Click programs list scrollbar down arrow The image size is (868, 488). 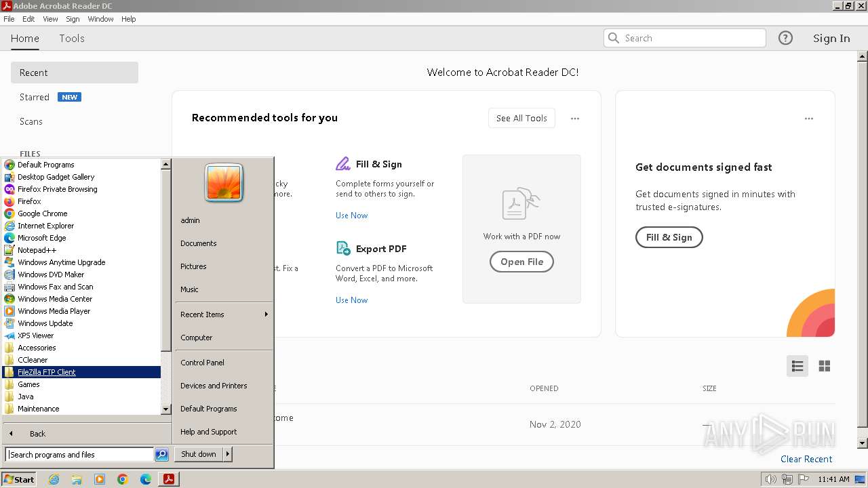(165, 409)
